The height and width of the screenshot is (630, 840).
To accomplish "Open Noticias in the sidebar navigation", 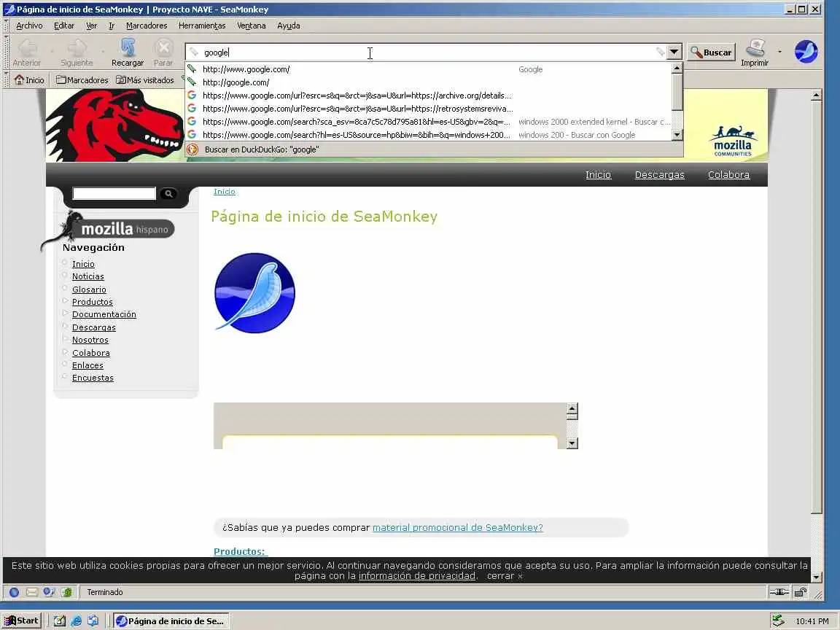I will pos(87,276).
